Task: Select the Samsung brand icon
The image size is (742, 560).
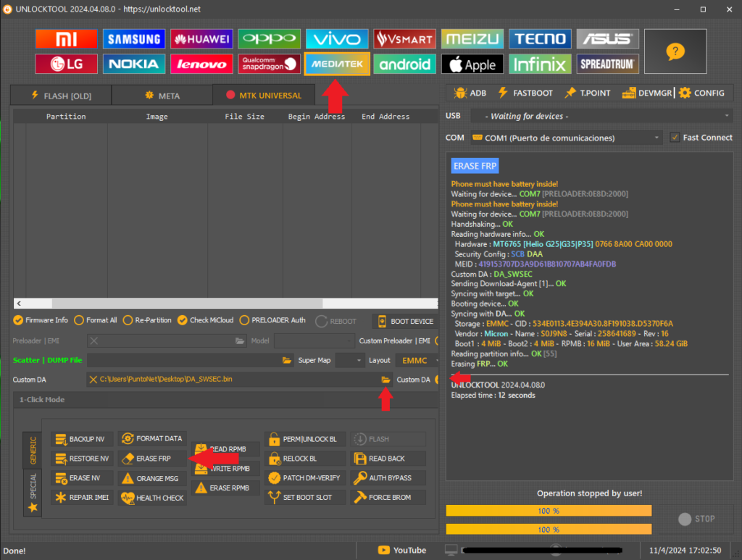Action: (x=133, y=39)
